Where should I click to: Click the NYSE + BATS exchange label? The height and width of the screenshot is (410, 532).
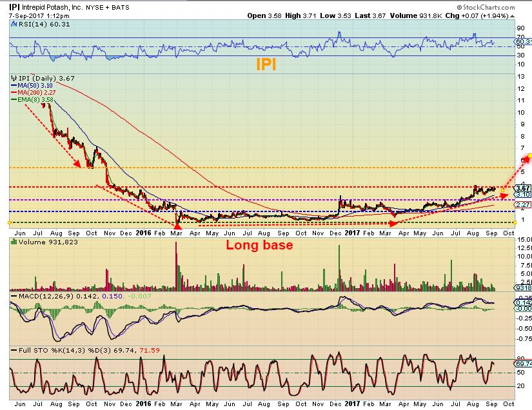[107, 8]
